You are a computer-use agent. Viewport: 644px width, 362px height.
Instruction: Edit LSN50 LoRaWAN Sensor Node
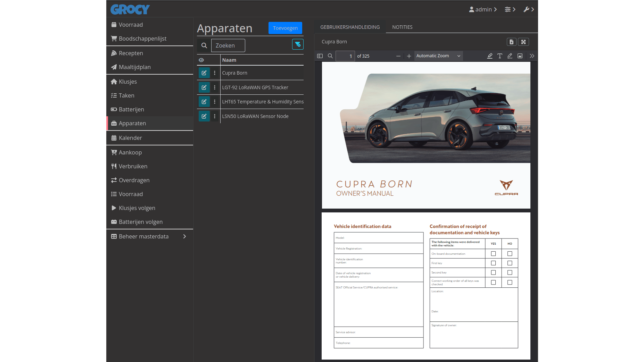point(204,116)
